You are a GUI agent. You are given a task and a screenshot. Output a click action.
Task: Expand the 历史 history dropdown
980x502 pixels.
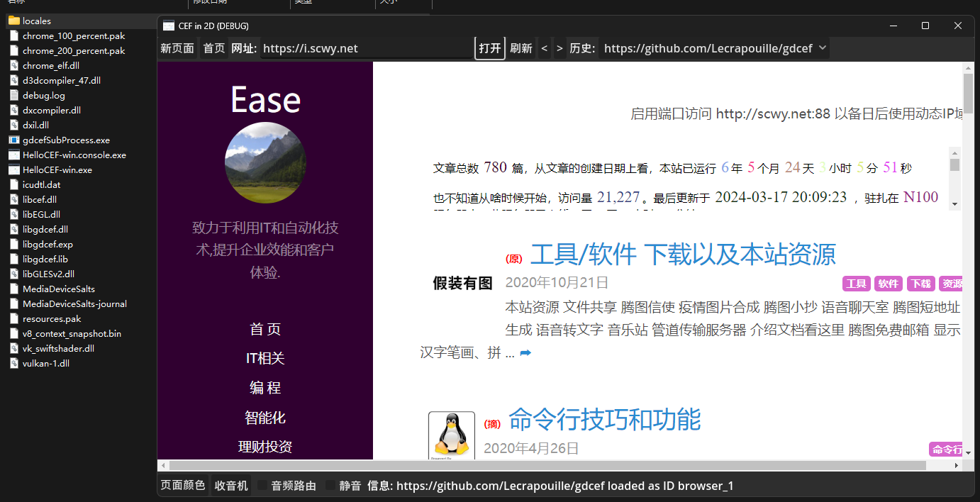(x=714, y=48)
